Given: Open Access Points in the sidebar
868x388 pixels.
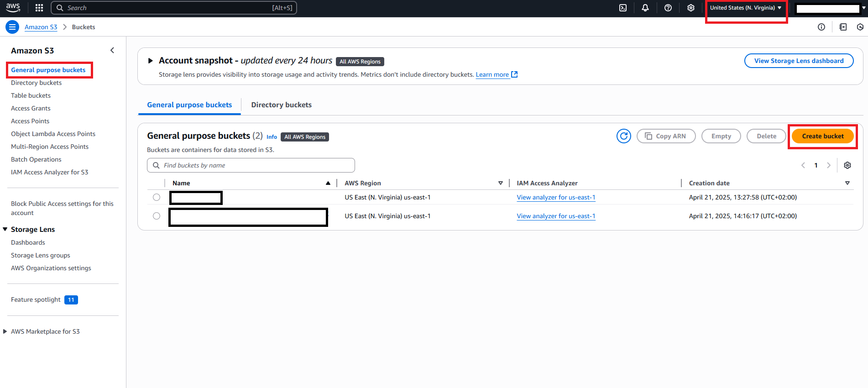Looking at the screenshot, I should [x=30, y=121].
